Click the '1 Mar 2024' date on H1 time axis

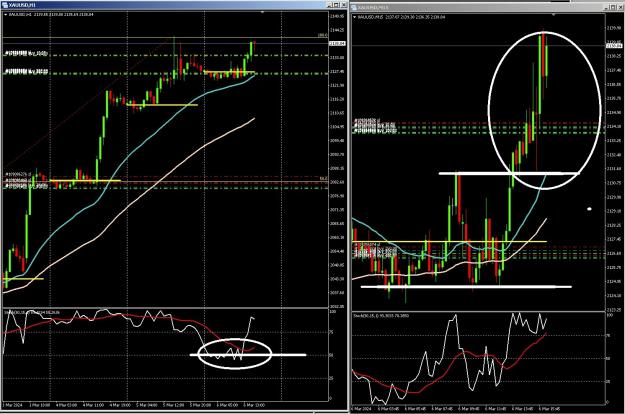(x=11, y=405)
